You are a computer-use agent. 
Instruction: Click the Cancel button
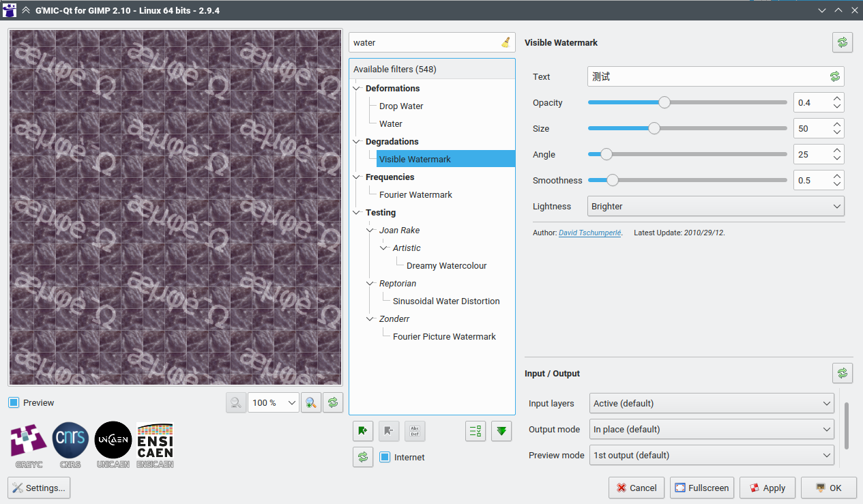[637, 488]
